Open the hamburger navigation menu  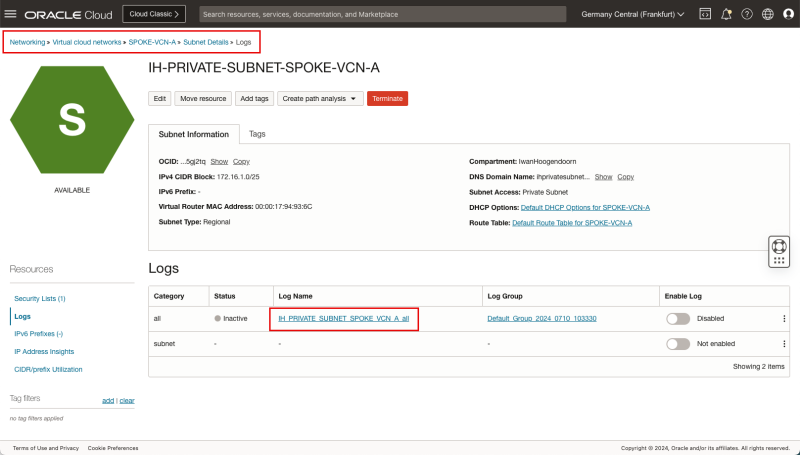[x=12, y=15]
